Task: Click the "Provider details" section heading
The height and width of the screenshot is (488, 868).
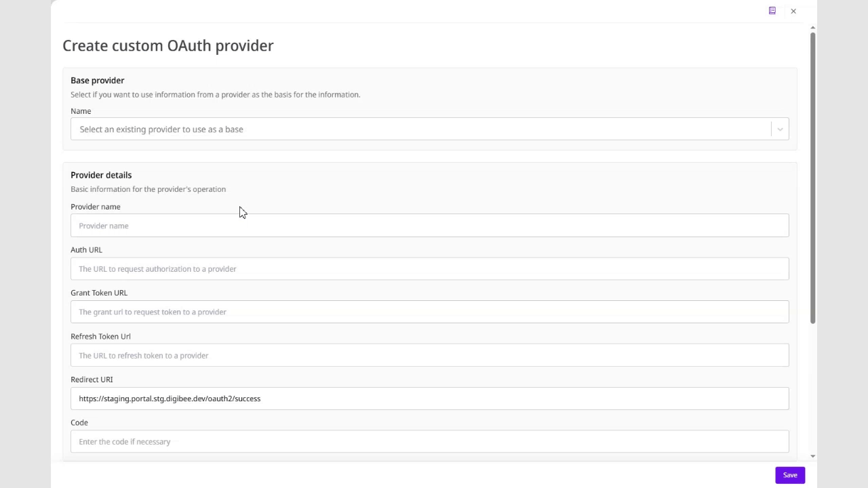Action: point(101,175)
